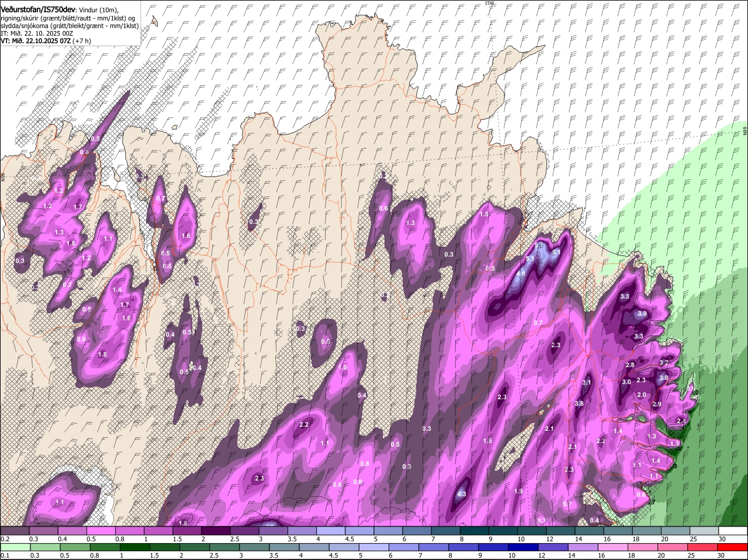Click the 4.3 precipitation value on the map

[x=461, y=495]
